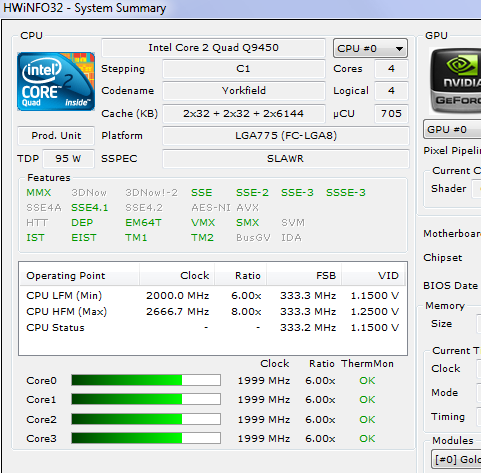
Task: Click the 3DNow!-2 feature label
Action: pos(151,193)
